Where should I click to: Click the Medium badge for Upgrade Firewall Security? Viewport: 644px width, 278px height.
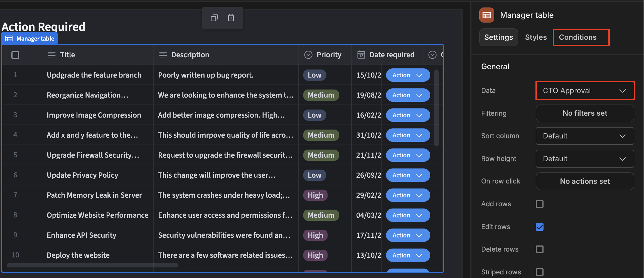(321, 155)
